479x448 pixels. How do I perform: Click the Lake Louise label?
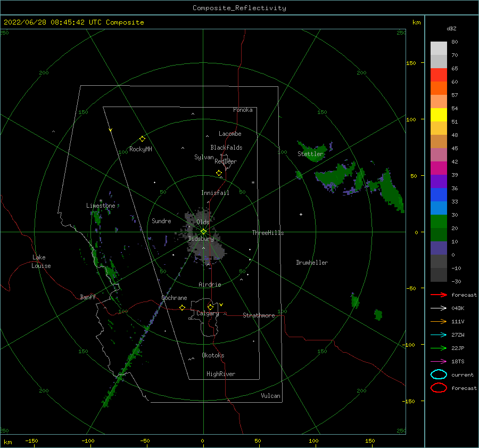(x=41, y=262)
